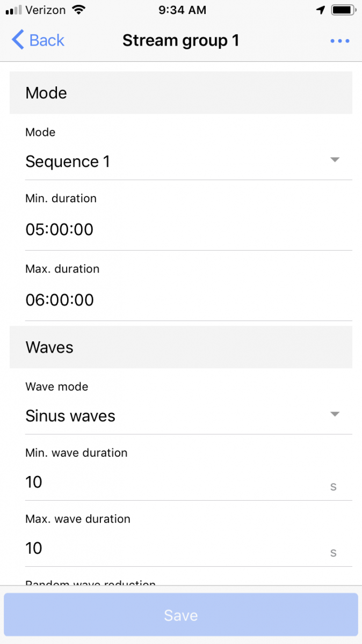362x644 pixels.
Task: Tap the battery indicator icon
Action: coord(342,10)
